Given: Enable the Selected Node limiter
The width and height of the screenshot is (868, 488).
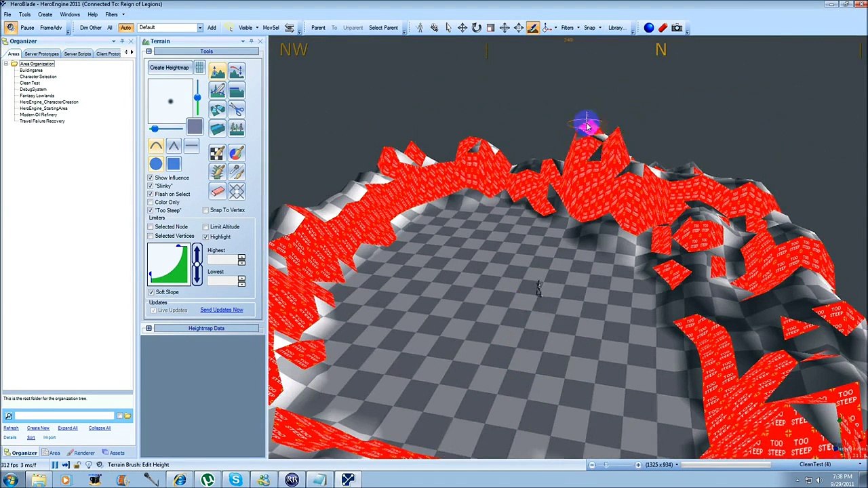Looking at the screenshot, I should pos(151,227).
